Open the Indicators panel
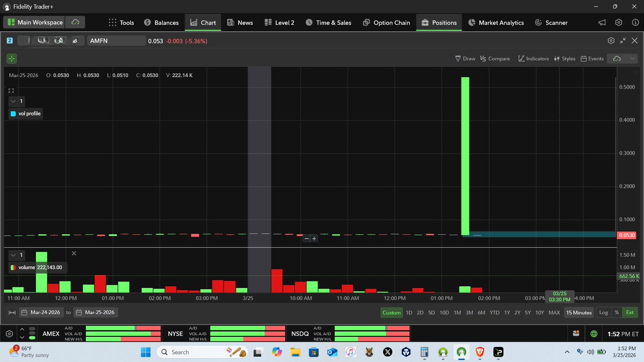The height and width of the screenshot is (362, 644). [533, 58]
